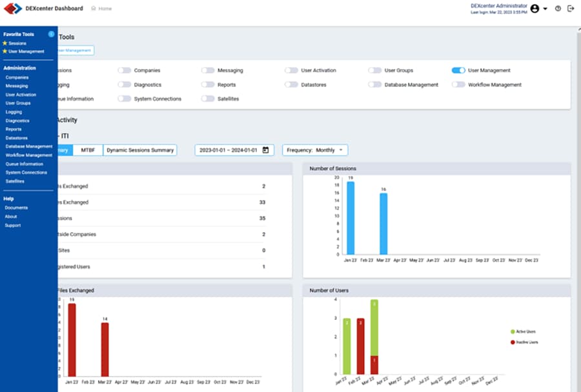
Task: Click the star beside User Management favorite
Action: click(x=5, y=51)
